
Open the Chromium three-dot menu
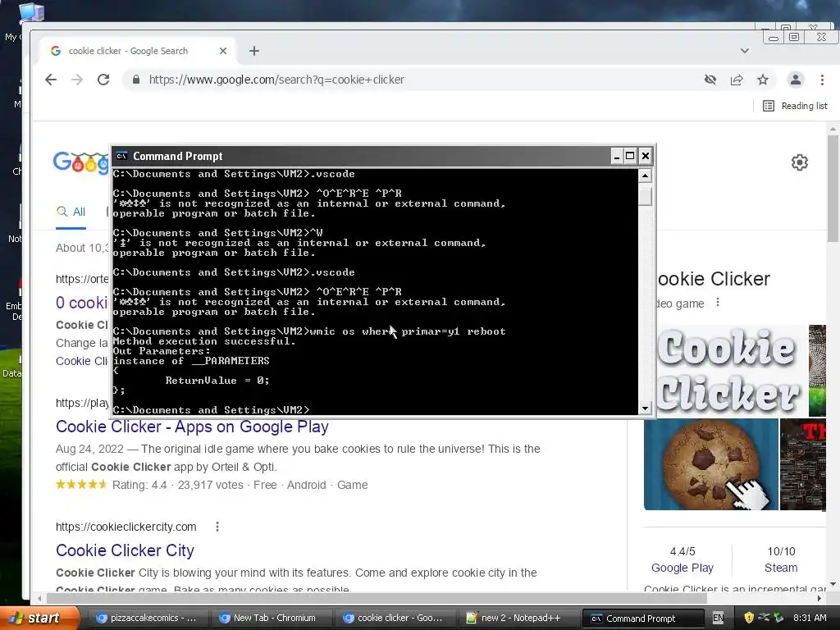tap(822, 80)
